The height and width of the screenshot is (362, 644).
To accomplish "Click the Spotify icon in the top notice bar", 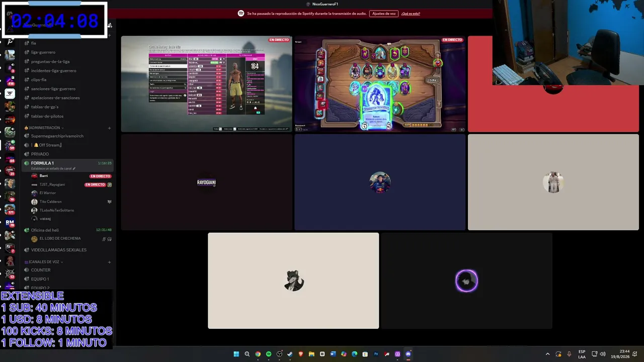I will 241,14.
